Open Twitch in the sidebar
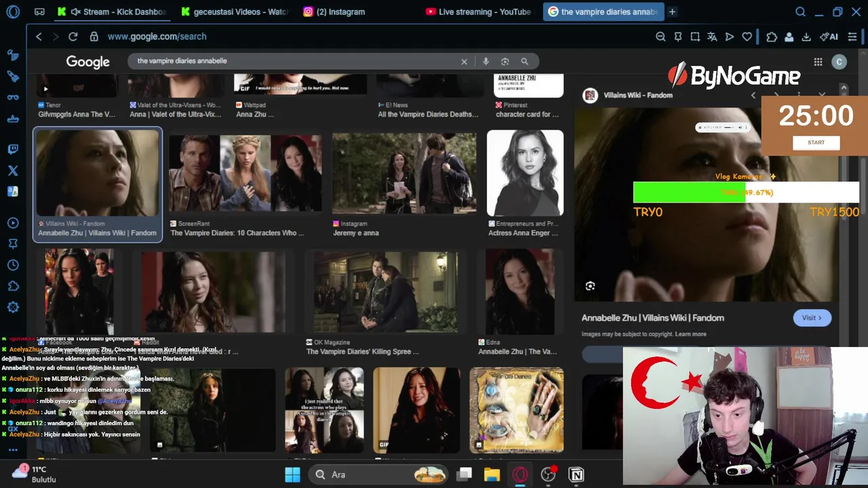This screenshot has width=868, height=488. tap(13, 150)
